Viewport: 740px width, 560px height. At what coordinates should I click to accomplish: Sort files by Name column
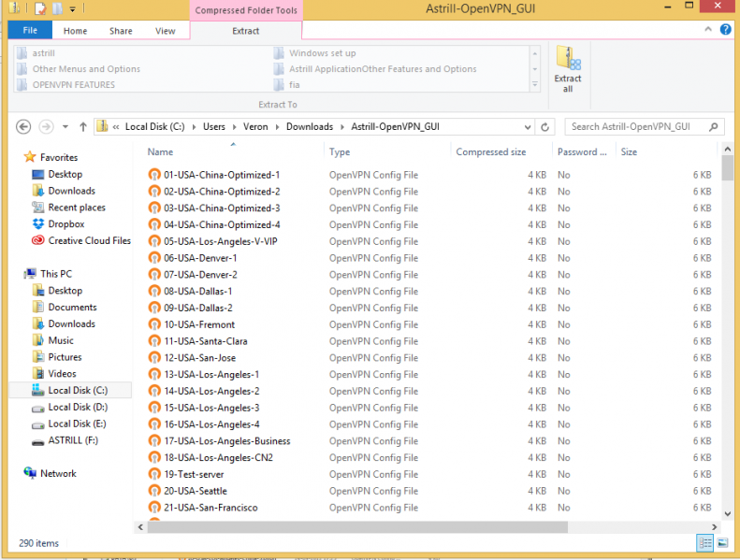point(160,151)
